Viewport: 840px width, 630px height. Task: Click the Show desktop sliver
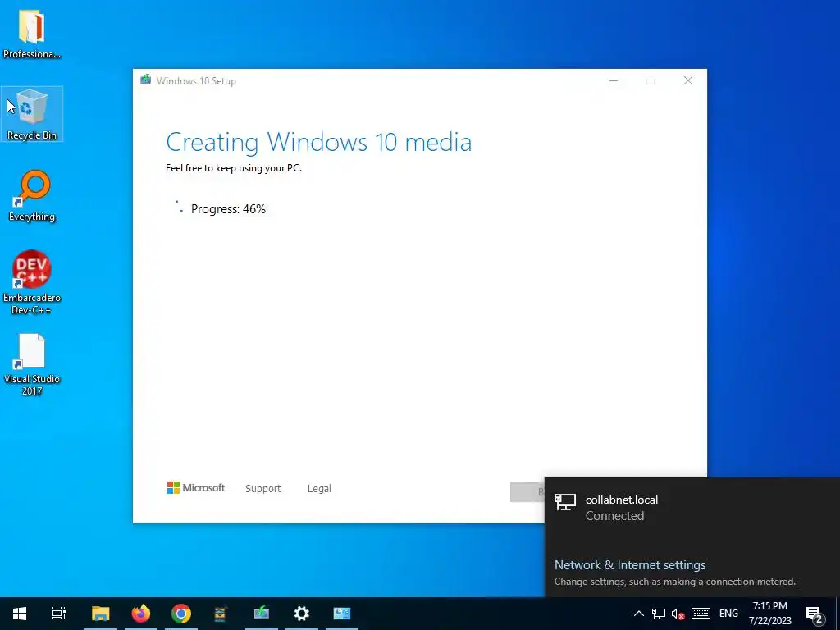(838, 614)
